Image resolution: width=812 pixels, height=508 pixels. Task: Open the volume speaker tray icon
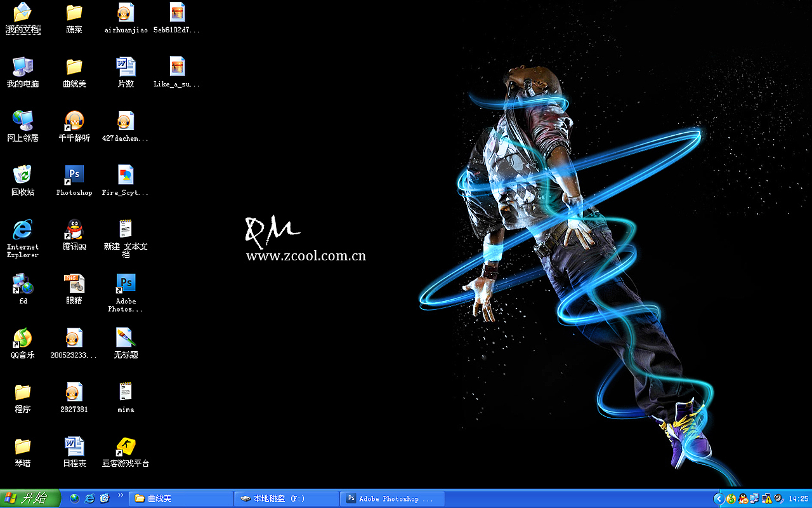pos(778,499)
